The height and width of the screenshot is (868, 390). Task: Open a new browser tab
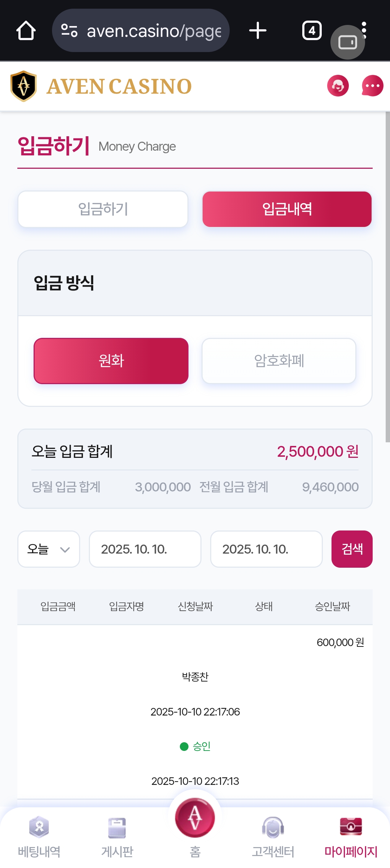point(258,31)
